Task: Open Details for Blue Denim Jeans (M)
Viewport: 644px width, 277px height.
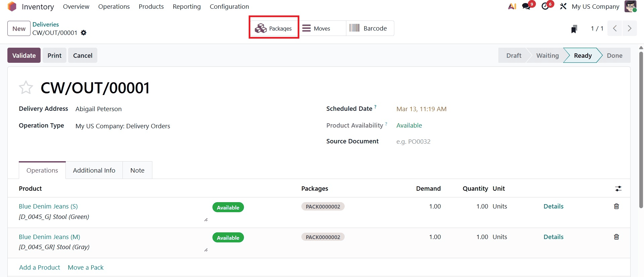Action: 553,237
